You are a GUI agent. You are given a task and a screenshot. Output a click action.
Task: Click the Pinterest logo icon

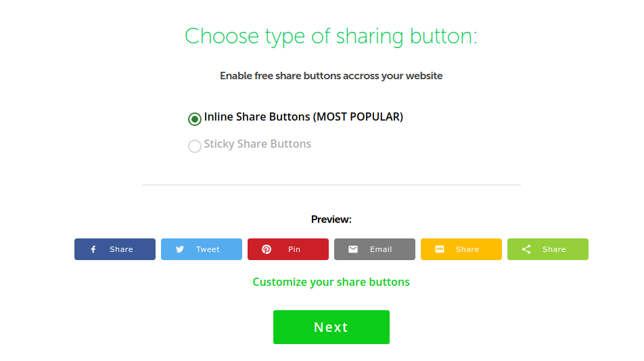click(x=267, y=249)
